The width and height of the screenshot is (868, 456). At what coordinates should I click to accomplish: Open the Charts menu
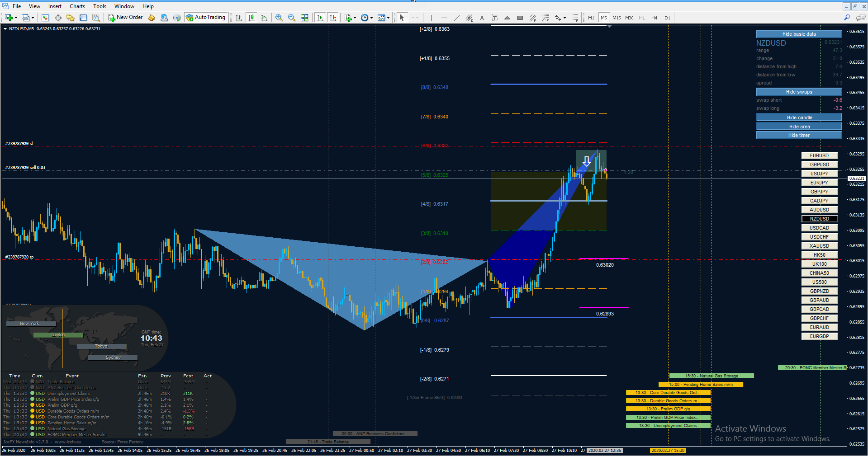[77, 6]
